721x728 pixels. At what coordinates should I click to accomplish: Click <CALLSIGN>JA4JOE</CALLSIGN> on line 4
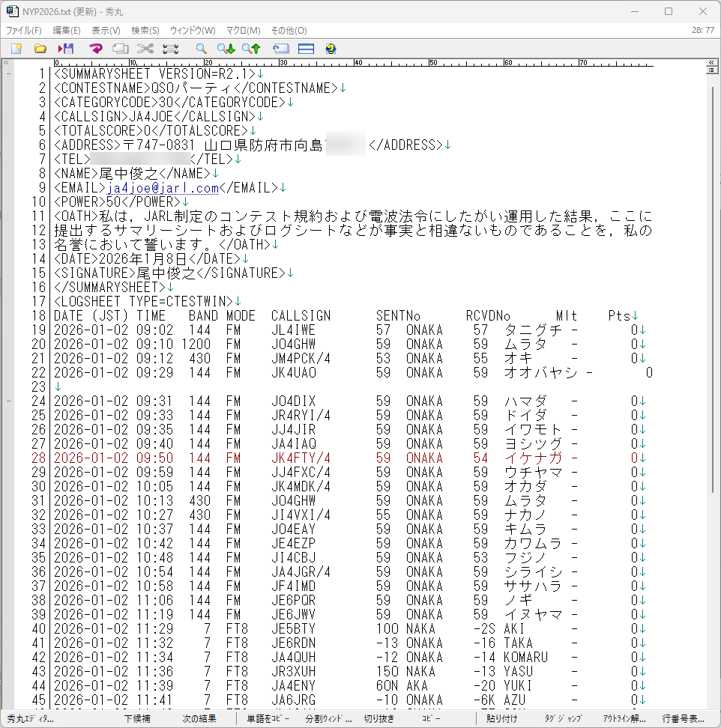[154, 117]
